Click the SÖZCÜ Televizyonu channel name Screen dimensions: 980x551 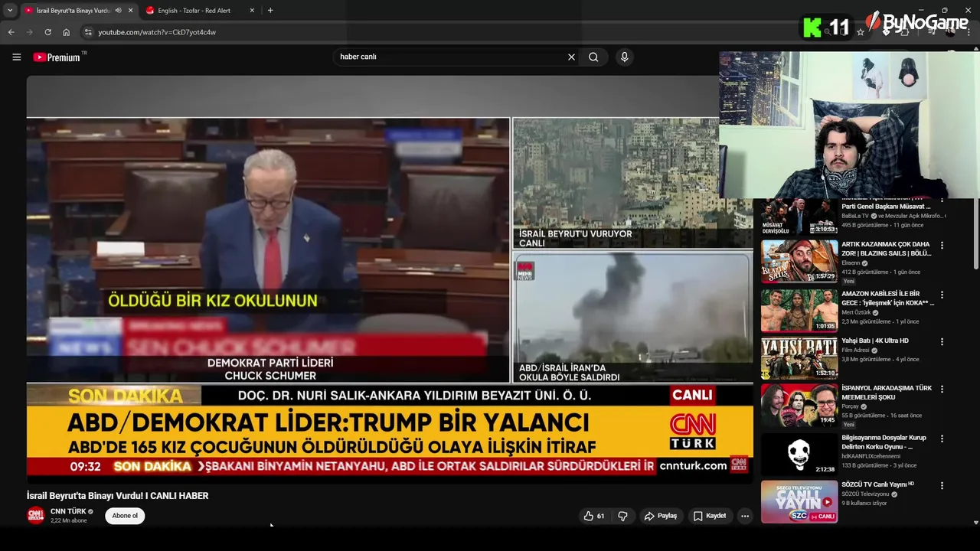[x=867, y=494]
